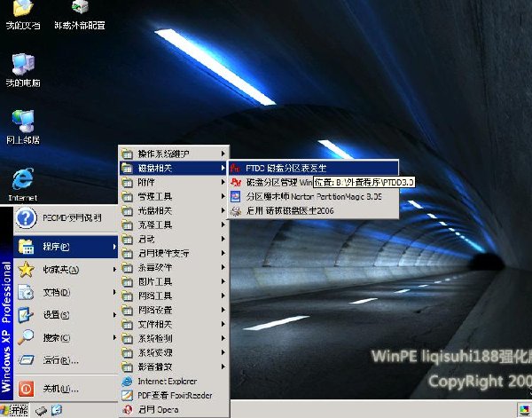Click the blue quick launch icon beside the chip
This screenshot has width=532, height=418.
click(57, 410)
